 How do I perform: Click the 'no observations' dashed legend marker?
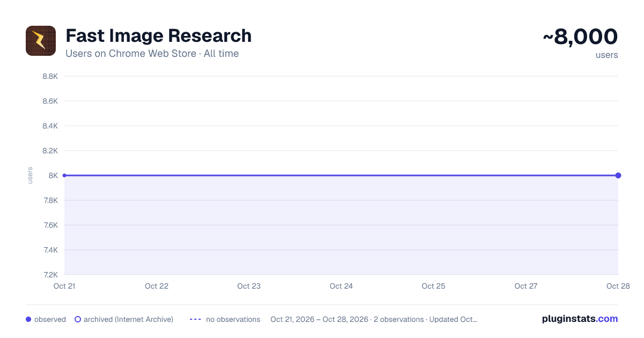(195, 319)
